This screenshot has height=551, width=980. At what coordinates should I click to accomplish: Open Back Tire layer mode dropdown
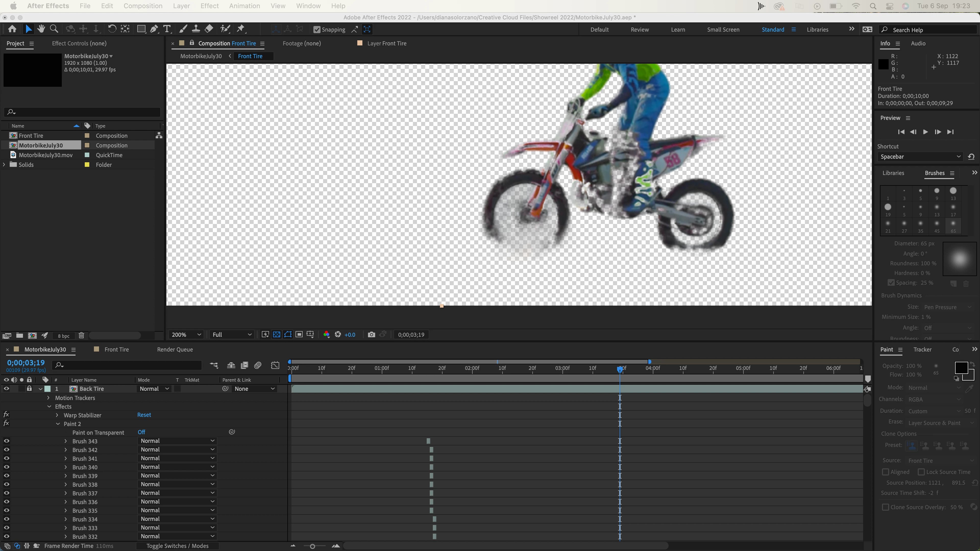[154, 389]
